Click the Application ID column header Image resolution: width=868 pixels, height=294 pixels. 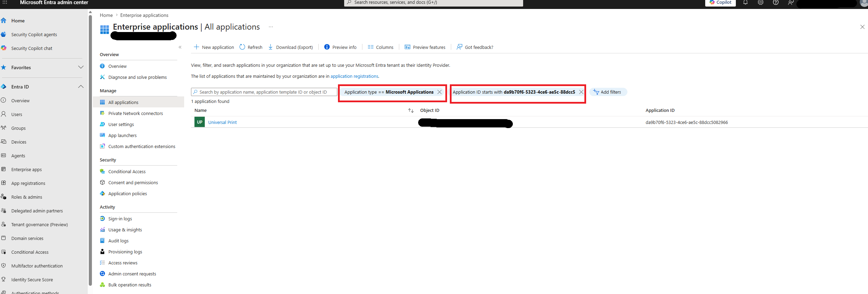(660, 111)
